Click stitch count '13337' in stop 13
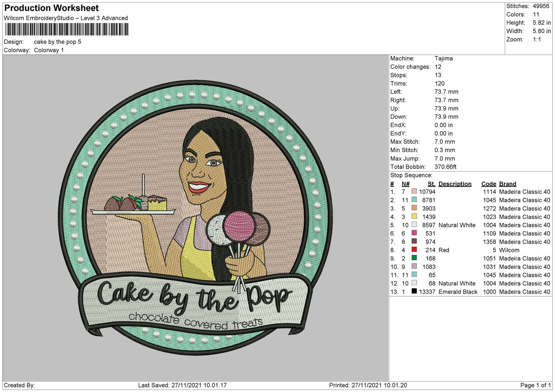Viewport: 555px width, 392px height. [x=427, y=292]
